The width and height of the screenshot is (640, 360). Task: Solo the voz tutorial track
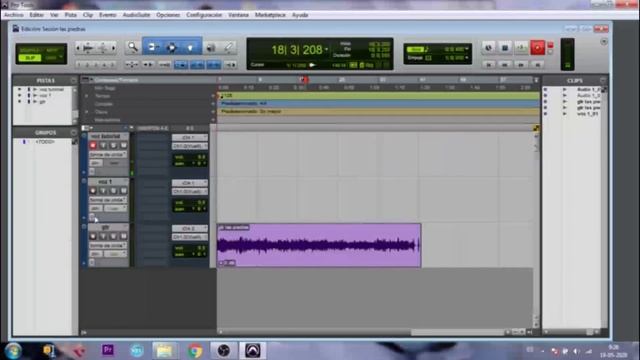(x=113, y=145)
